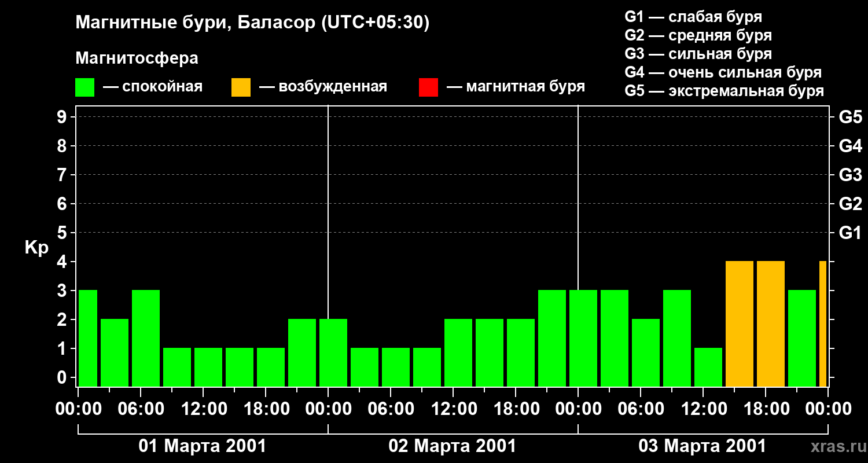Click the orange возбужденная legend swatch
This screenshot has height=463, width=868.
[241, 87]
